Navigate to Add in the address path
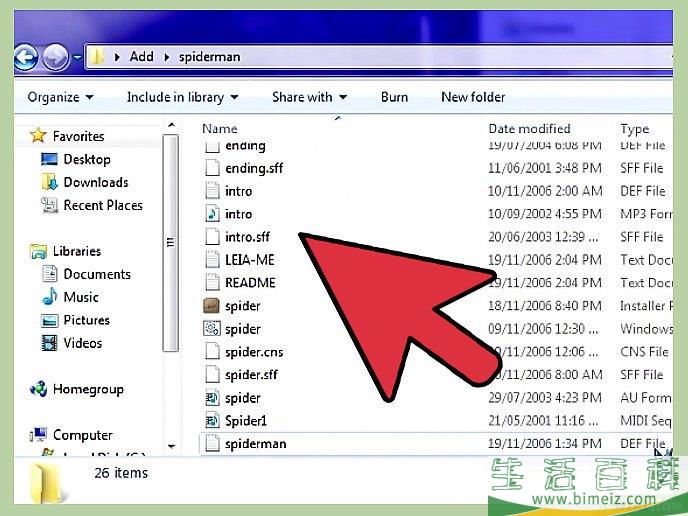This screenshot has width=688, height=516. tap(141, 57)
